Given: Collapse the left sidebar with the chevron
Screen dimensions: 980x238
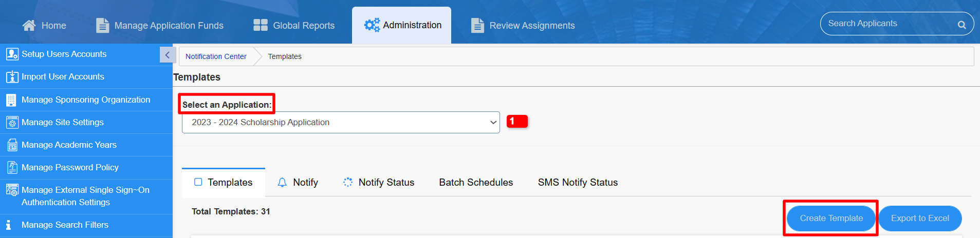Looking at the screenshot, I should tap(167, 55).
